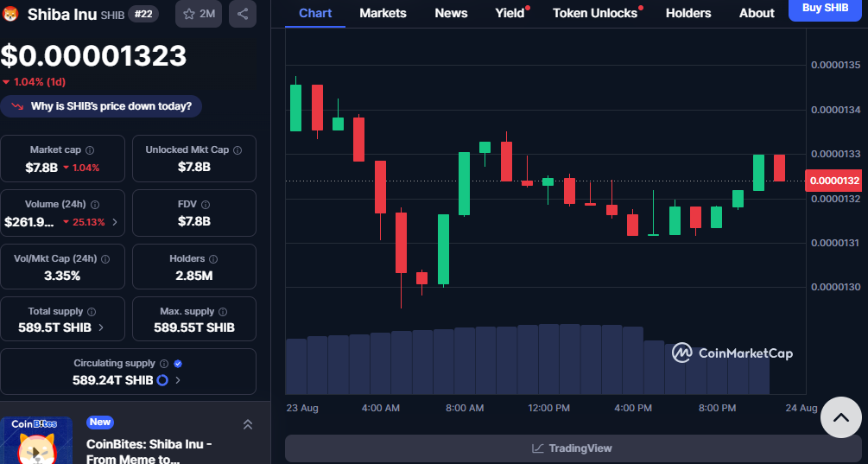Click the verified badge next to Circulating supply
The width and height of the screenshot is (868, 464).
[178, 364]
